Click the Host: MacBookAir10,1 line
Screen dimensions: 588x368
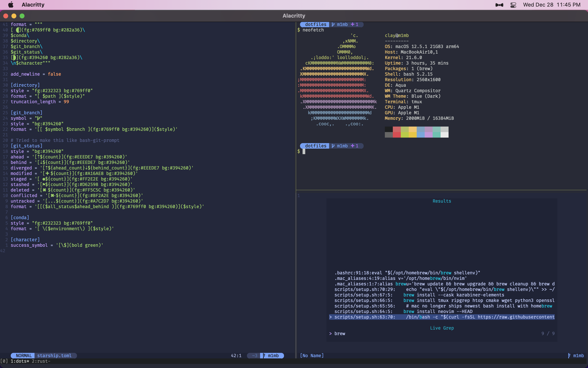coord(411,52)
